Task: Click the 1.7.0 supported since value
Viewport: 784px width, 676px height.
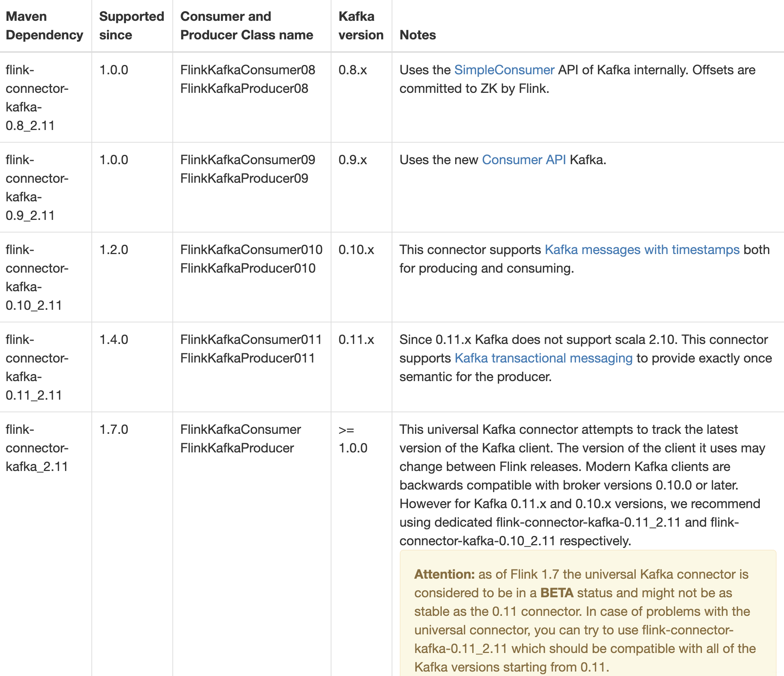Action: pos(114,430)
